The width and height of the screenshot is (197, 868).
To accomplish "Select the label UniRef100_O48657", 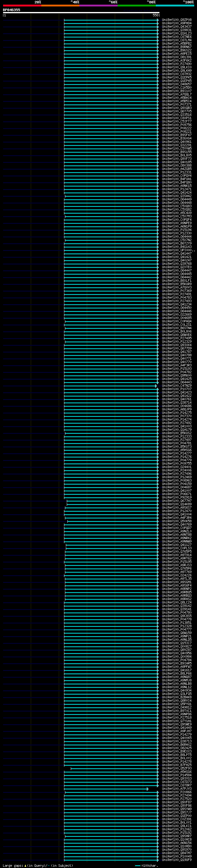I will tap(176, 84).
